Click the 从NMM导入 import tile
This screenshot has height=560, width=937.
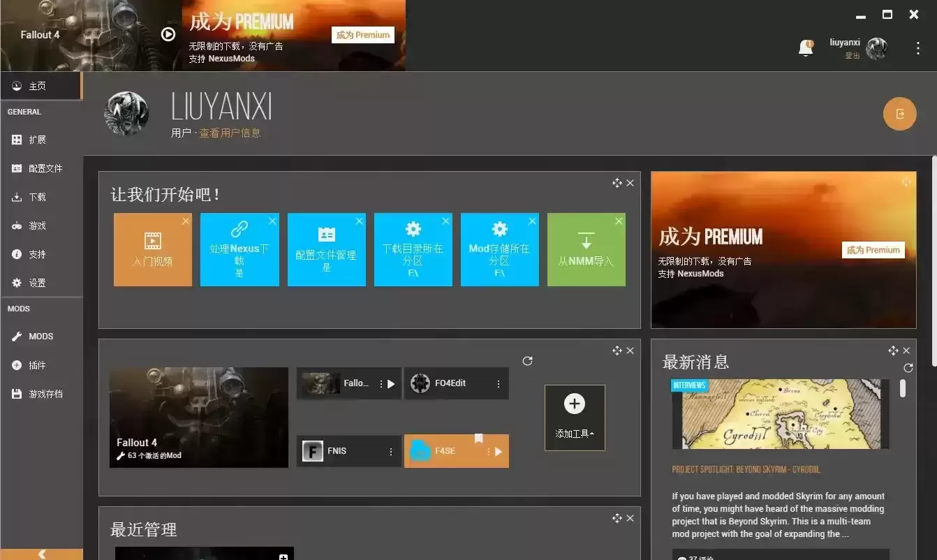[x=586, y=250]
